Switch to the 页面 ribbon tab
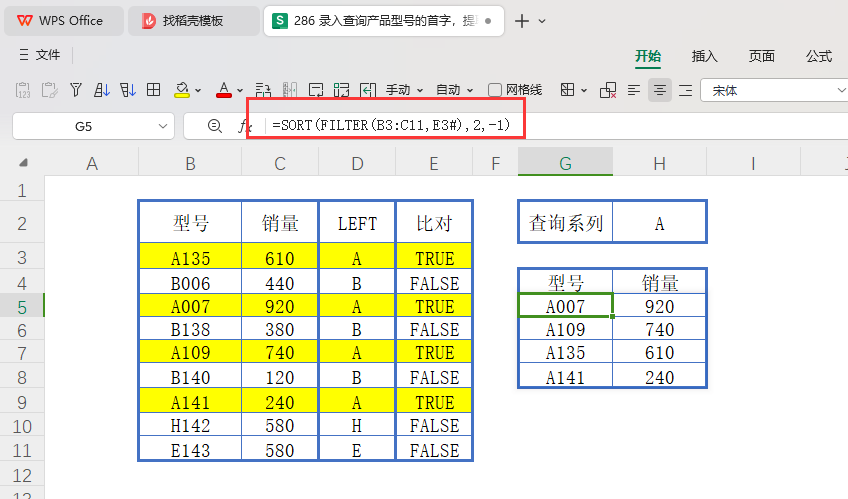This screenshot has height=499, width=848. [761, 56]
